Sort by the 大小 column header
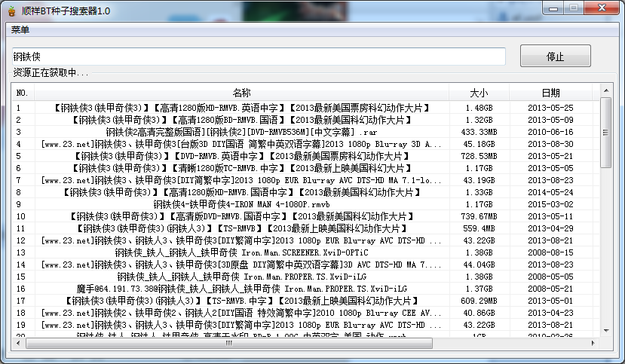 (479, 93)
